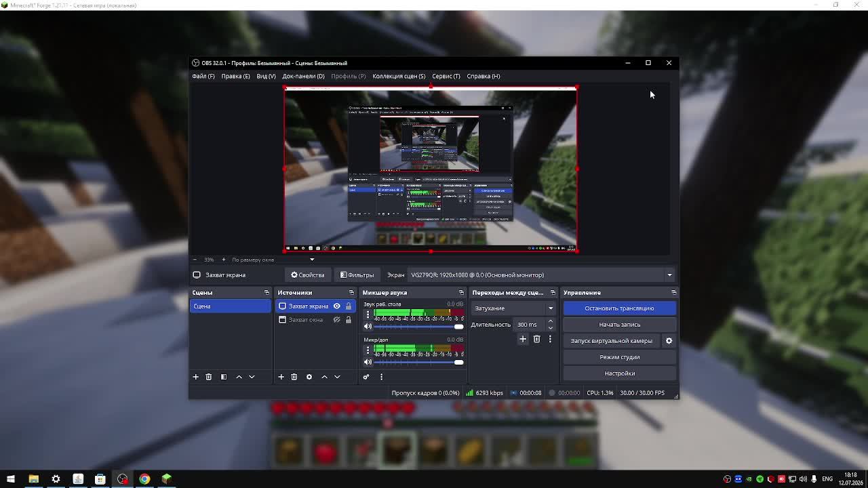The width and height of the screenshot is (868, 488).
Task: Select Сцена in scenes list
Action: (x=230, y=306)
